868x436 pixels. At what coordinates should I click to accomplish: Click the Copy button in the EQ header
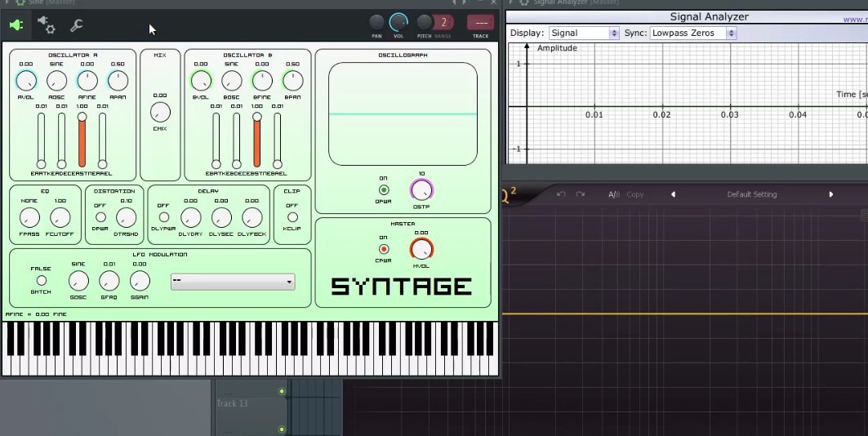click(635, 194)
